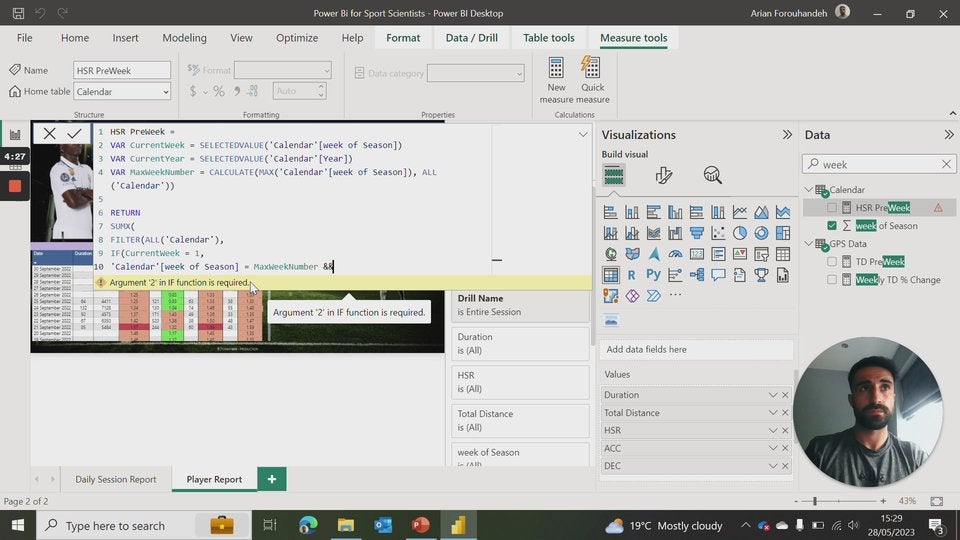Click Fit to page icon
This screenshot has height=540, width=960.
(x=937, y=501)
